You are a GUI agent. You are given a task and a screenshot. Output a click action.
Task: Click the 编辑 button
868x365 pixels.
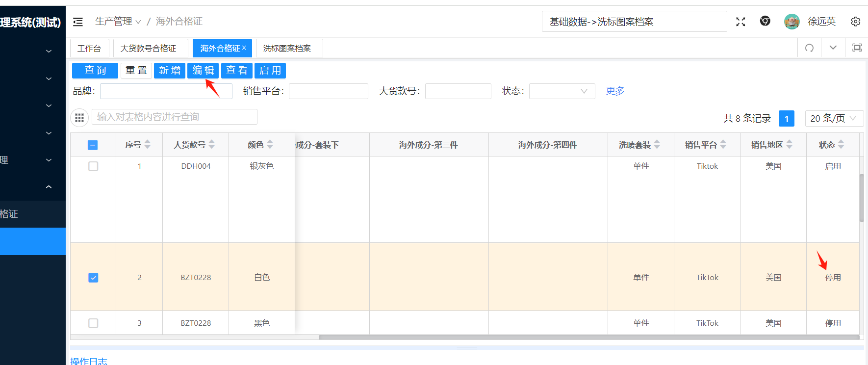(x=203, y=71)
